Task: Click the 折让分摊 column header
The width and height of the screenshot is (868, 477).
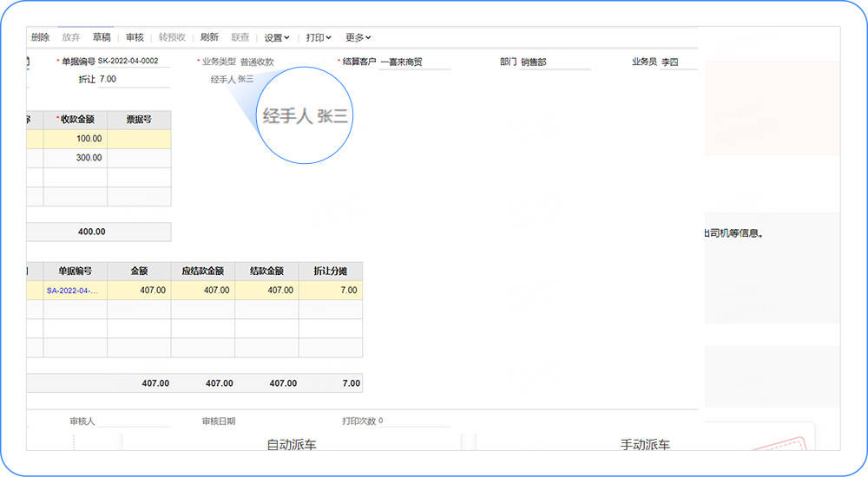Action: point(331,271)
